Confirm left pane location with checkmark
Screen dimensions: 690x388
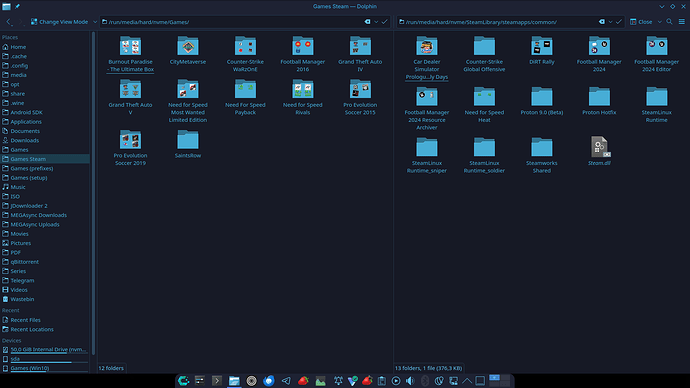385,22
